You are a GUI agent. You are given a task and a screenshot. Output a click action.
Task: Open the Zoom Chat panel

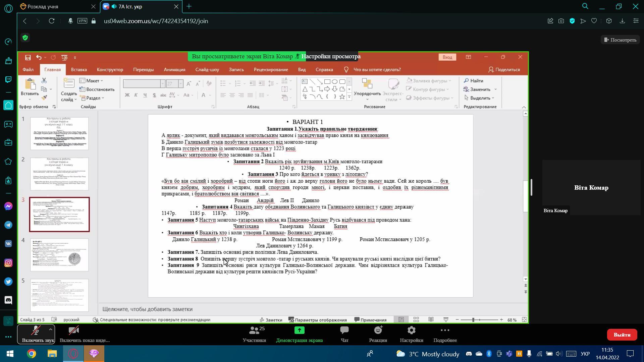tap(344, 334)
